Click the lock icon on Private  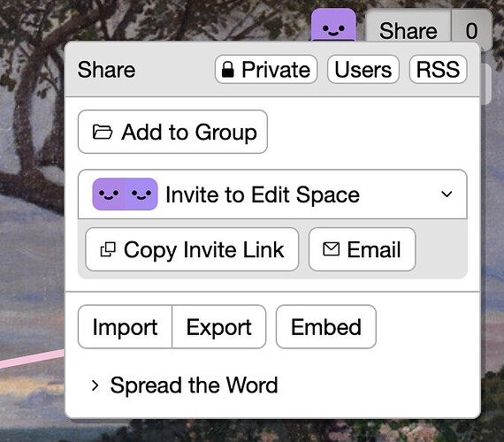(x=228, y=70)
